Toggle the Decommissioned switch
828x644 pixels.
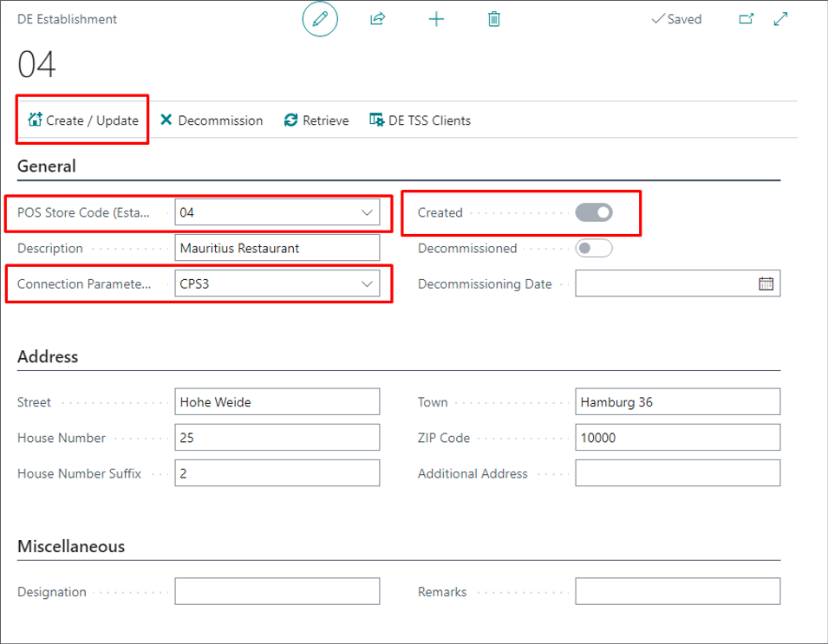(x=594, y=248)
